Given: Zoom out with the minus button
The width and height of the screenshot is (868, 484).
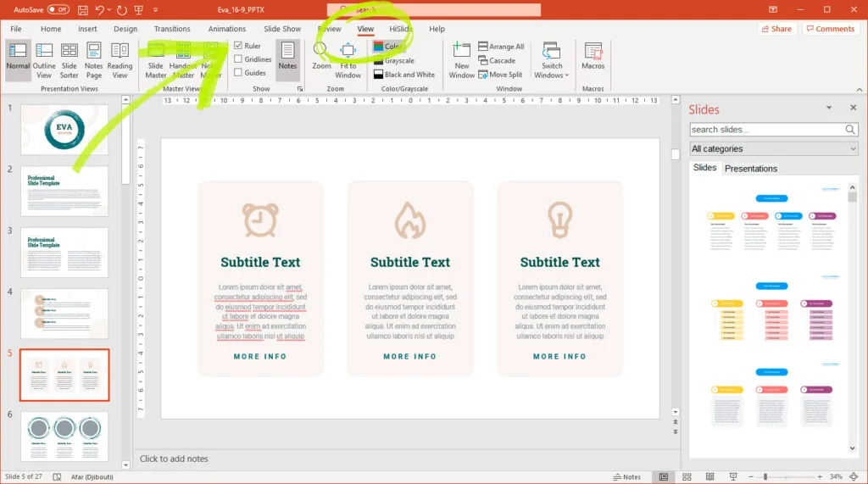Looking at the screenshot, I should coord(751,477).
